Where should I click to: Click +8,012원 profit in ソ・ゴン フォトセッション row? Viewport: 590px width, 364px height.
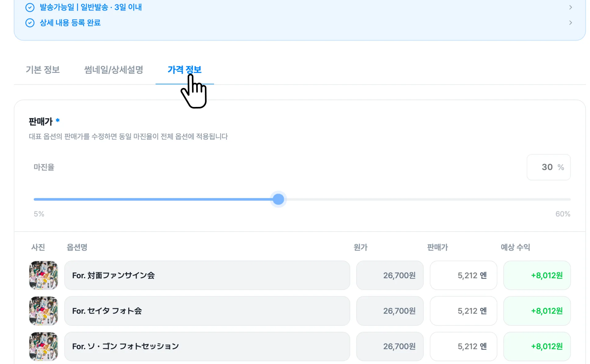click(537, 346)
